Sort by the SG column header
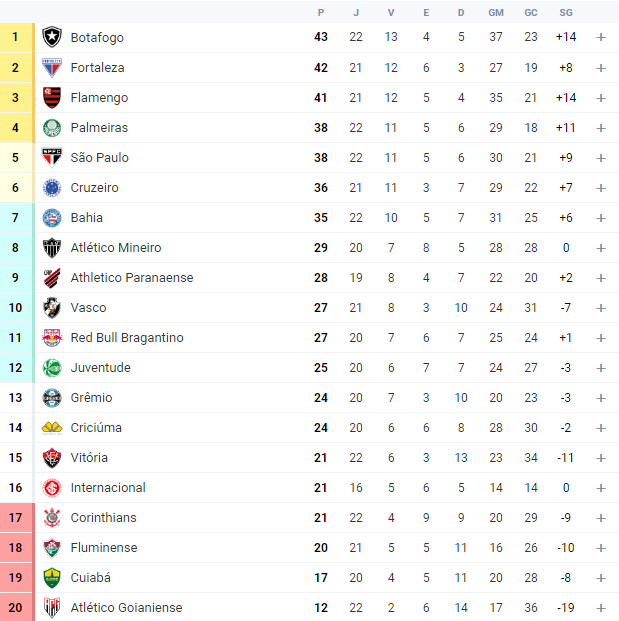The width and height of the screenshot is (619, 621). [x=566, y=13]
